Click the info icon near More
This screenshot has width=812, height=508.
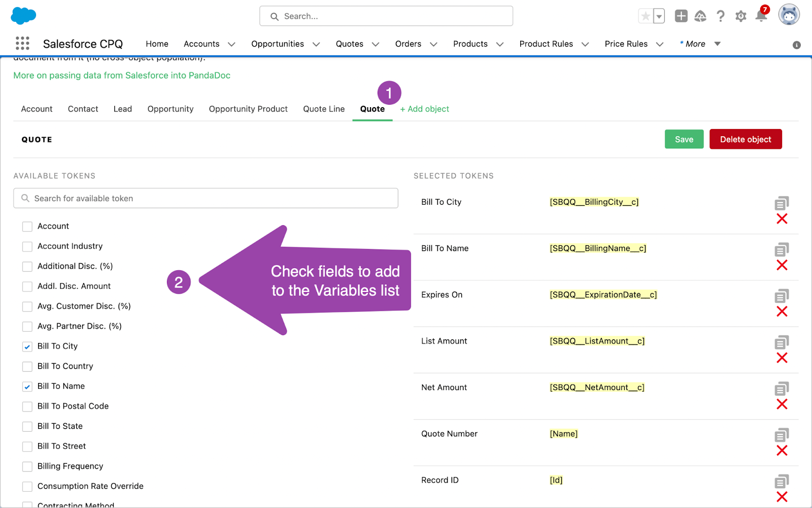pyautogui.click(x=797, y=45)
